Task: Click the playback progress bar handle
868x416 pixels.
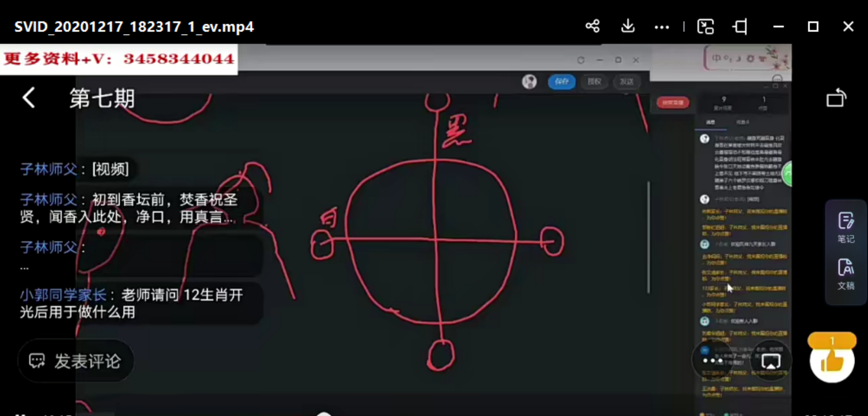Action: point(324,414)
